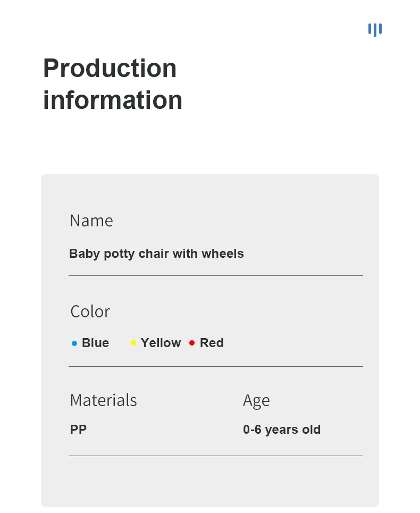Select the yellow color dot

coord(133,343)
